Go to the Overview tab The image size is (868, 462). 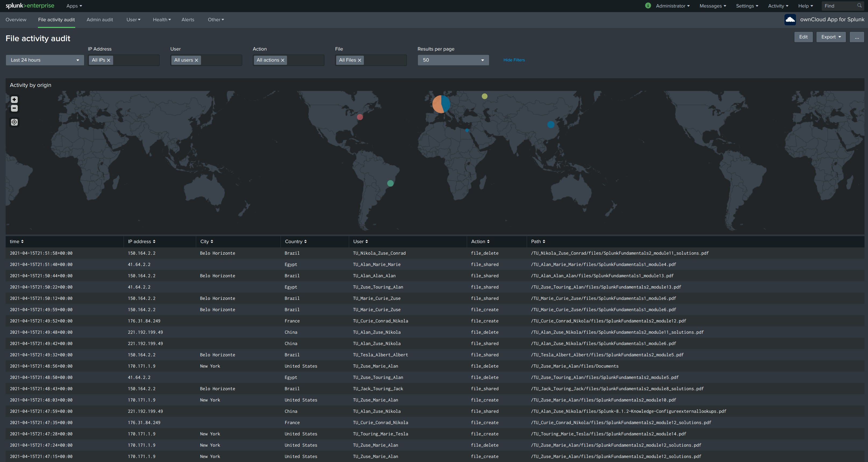16,20
